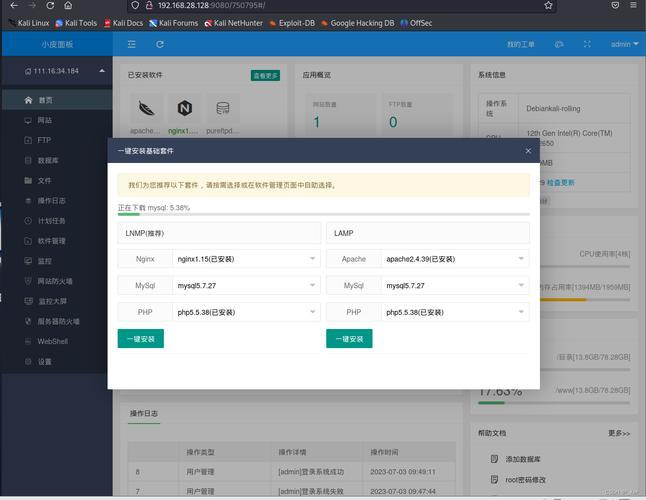Open the LNMP MySql version dropdown
The width and height of the screenshot is (646, 500).
[x=246, y=285]
